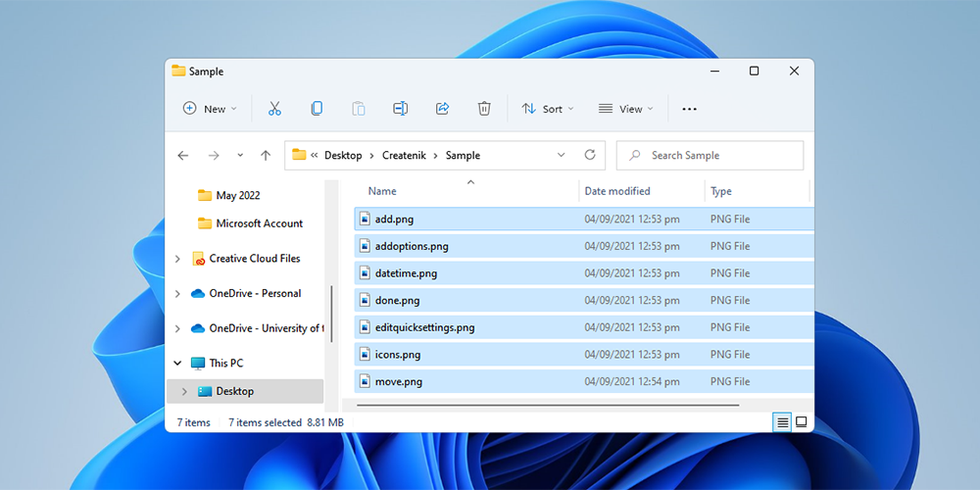
Task: Collapse the This PC tree node
Action: coord(177,364)
